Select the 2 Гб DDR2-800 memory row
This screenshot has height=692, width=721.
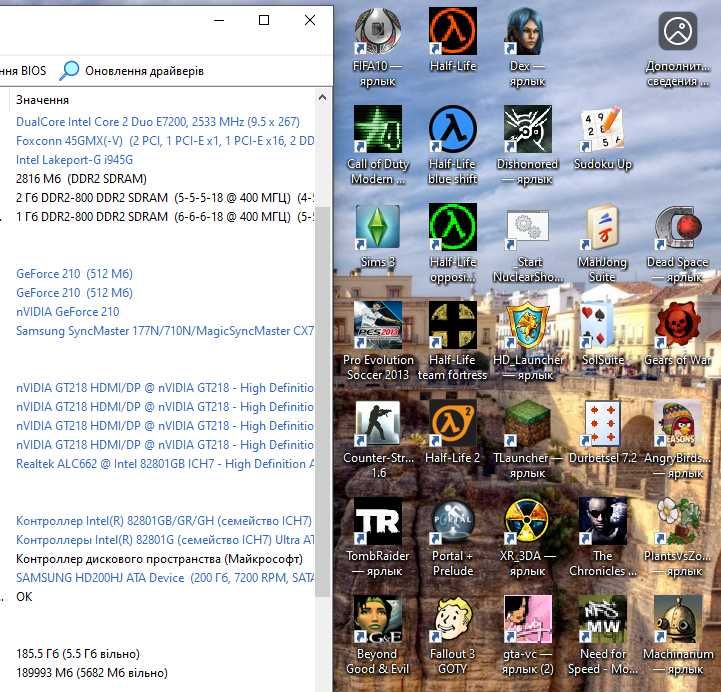(x=165, y=198)
